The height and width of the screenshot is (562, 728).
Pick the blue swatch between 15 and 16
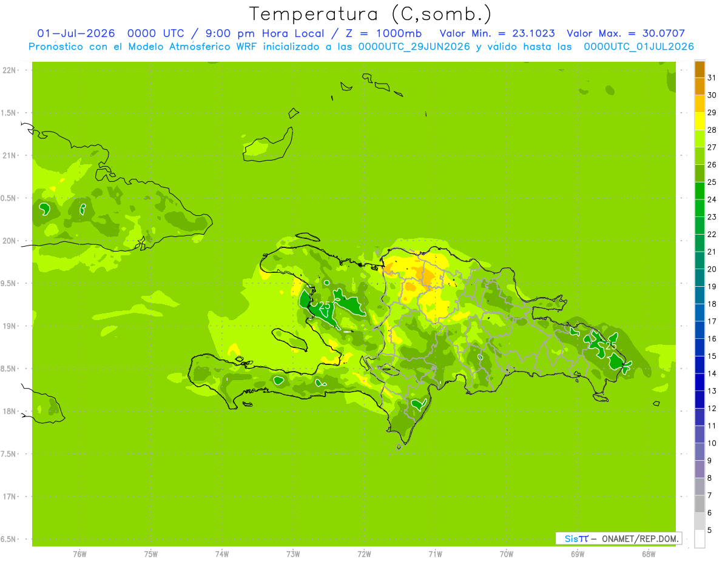point(699,347)
